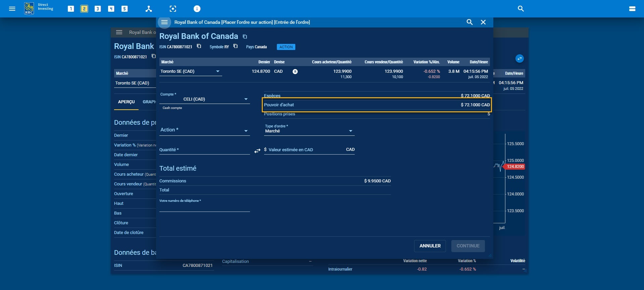The width and height of the screenshot is (644, 290).
Task: Click the search icon in order dialog header
Action: pyautogui.click(x=469, y=22)
